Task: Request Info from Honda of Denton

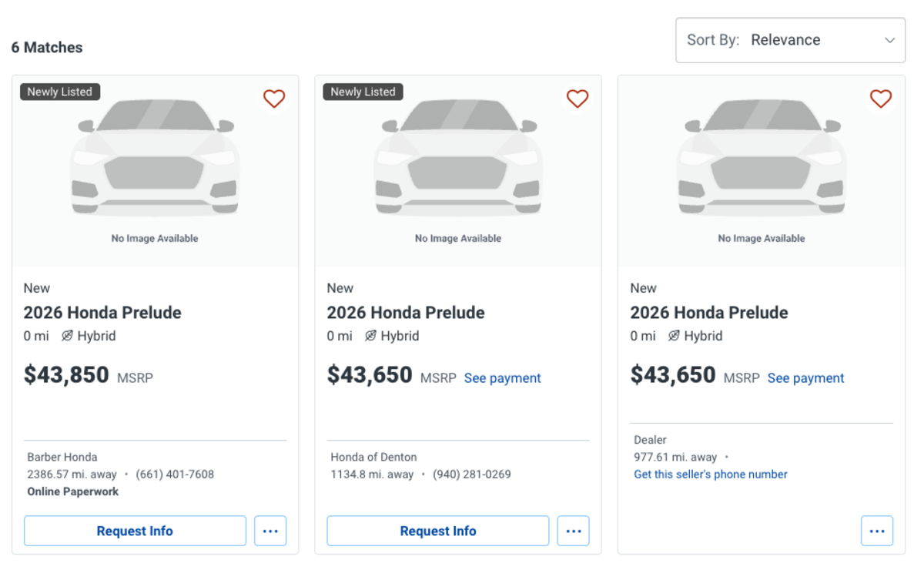Action: tap(437, 531)
